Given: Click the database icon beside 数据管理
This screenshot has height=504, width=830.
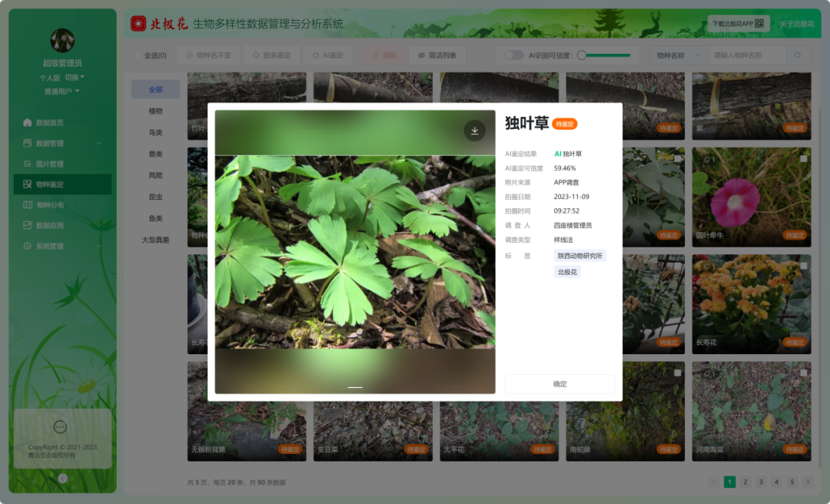Looking at the screenshot, I should pyautogui.click(x=28, y=143).
